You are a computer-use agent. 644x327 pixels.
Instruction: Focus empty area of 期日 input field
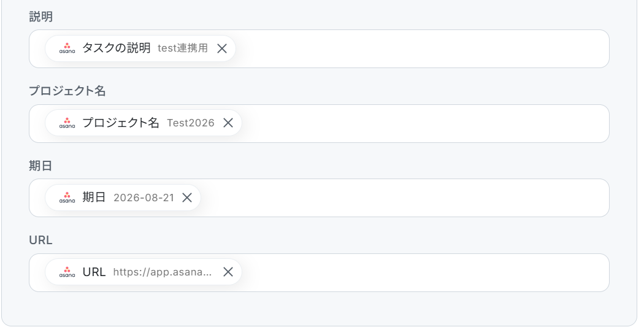[405, 198]
